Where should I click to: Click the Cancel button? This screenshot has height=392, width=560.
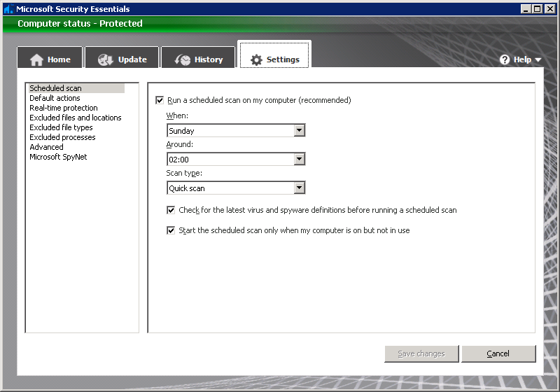498,353
